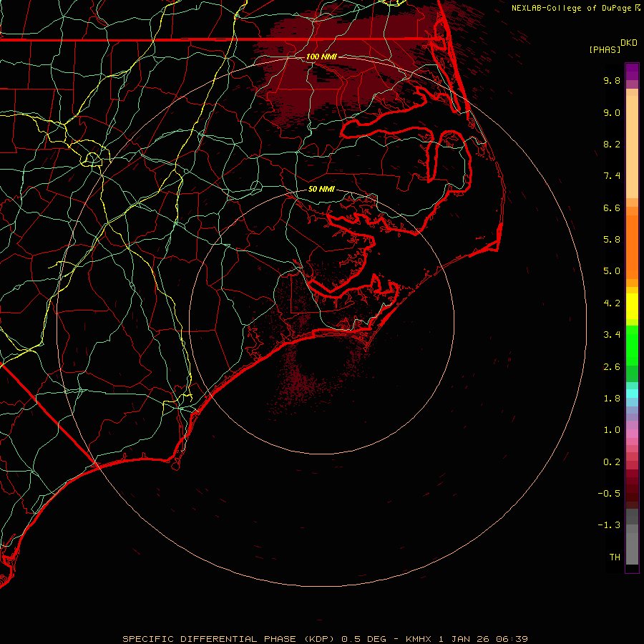Click the 1.8 scale value
The image size is (644, 644).
pos(612,399)
